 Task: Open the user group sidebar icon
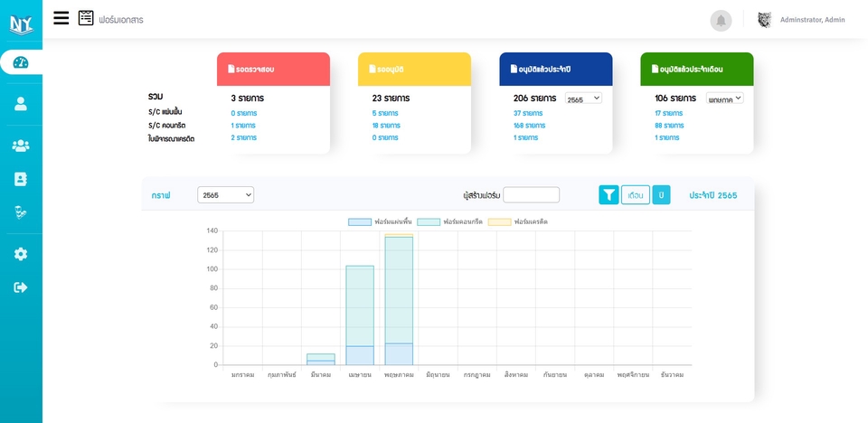[21, 146]
